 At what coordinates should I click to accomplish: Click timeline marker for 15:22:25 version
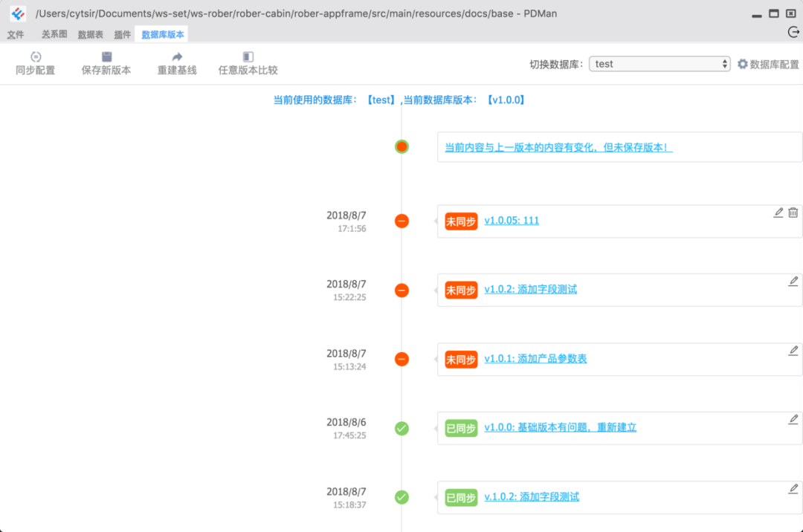pos(401,290)
